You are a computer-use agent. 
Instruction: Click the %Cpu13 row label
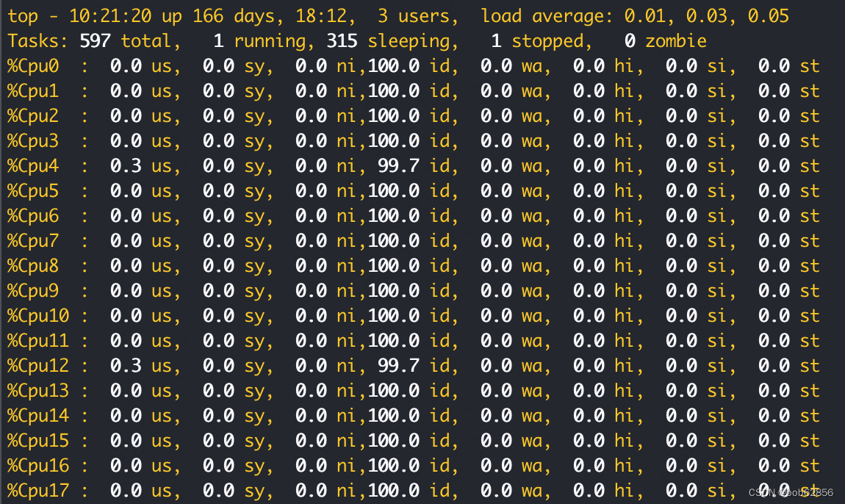point(38,391)
